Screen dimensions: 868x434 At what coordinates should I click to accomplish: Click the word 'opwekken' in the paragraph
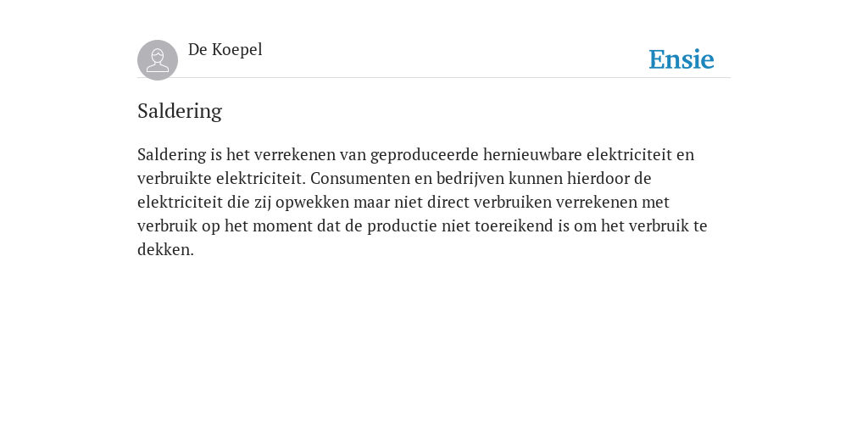[312, 202]
